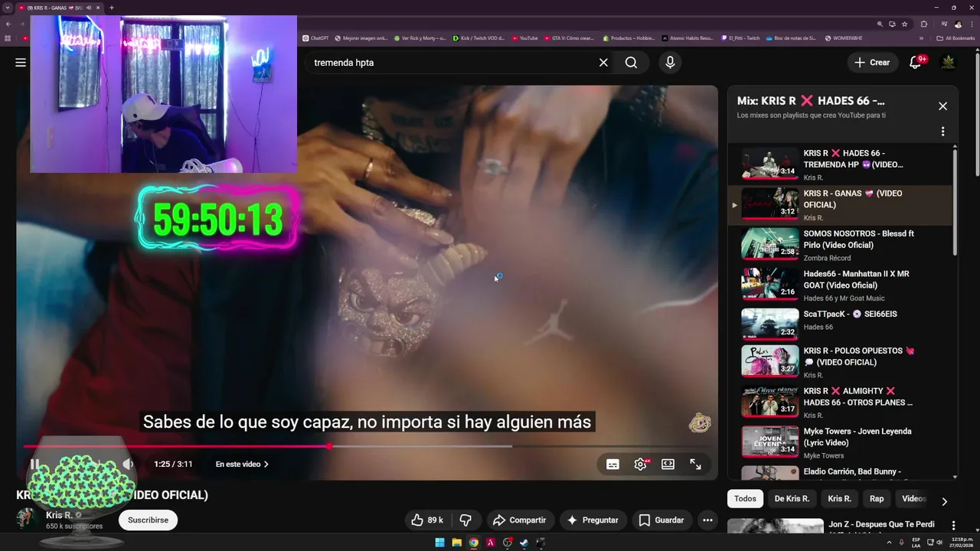Open the notifications bell
The width and height of the screenshot is (980, 551).
915,63
